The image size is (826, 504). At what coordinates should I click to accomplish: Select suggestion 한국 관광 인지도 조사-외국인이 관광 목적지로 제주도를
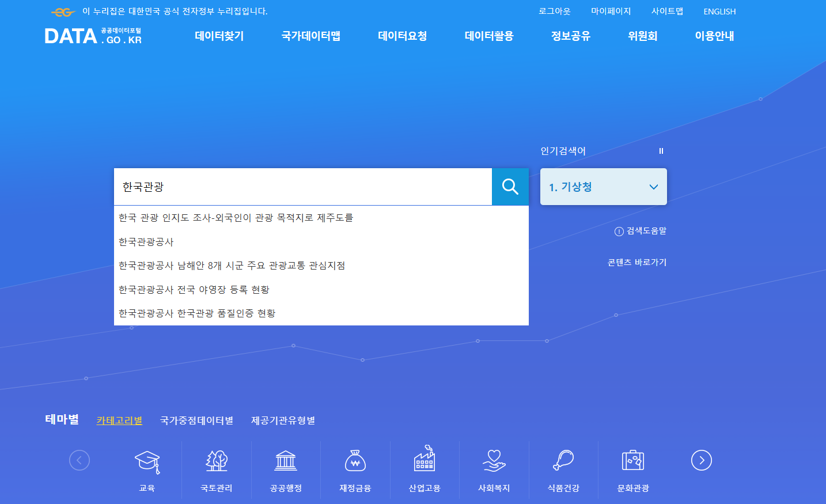click(321, 218)
